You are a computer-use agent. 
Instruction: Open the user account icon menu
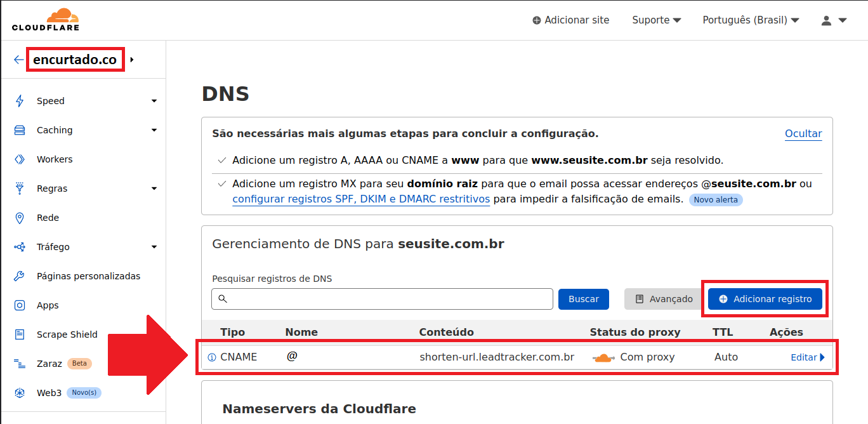pos(834,20)
